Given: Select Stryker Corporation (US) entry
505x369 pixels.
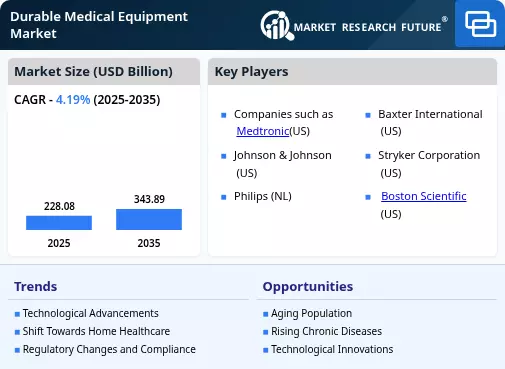Looking at the screenshot, I should [429, 164].
